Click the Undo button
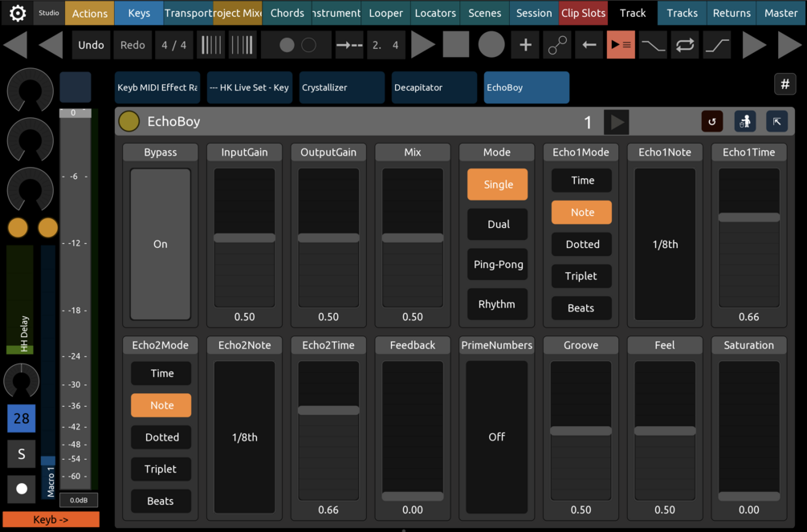 click(91, 45)
